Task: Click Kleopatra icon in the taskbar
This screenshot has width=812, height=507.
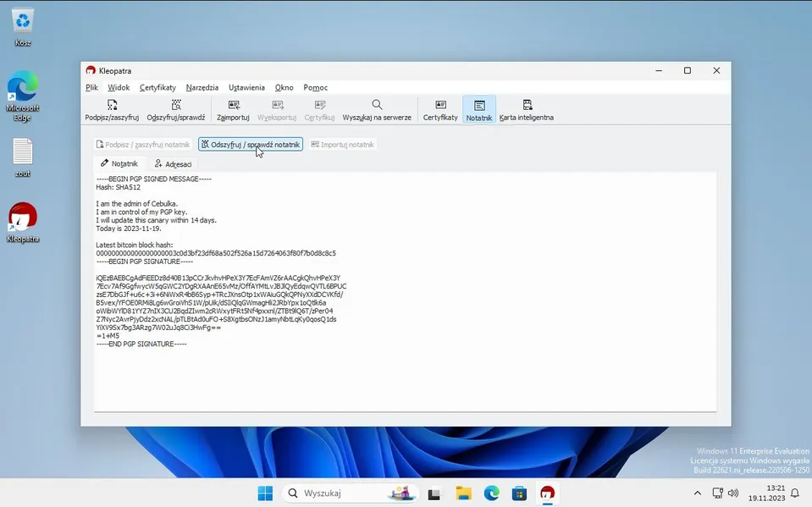Action: pos(547,493)
